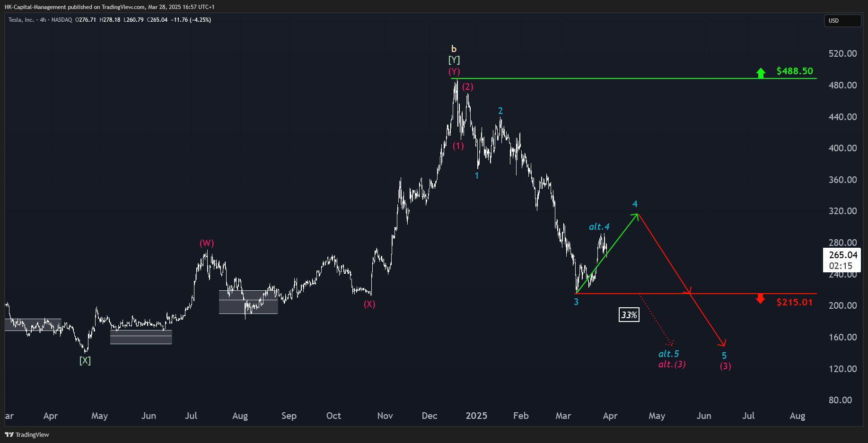
Task: Click the $488.50 green price label
Action: tap(795, 71)
